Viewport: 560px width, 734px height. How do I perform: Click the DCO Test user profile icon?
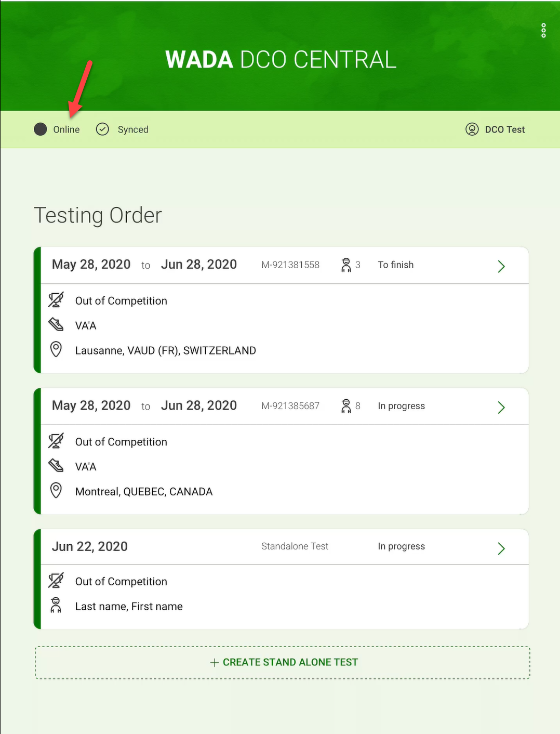click(472, 129)
